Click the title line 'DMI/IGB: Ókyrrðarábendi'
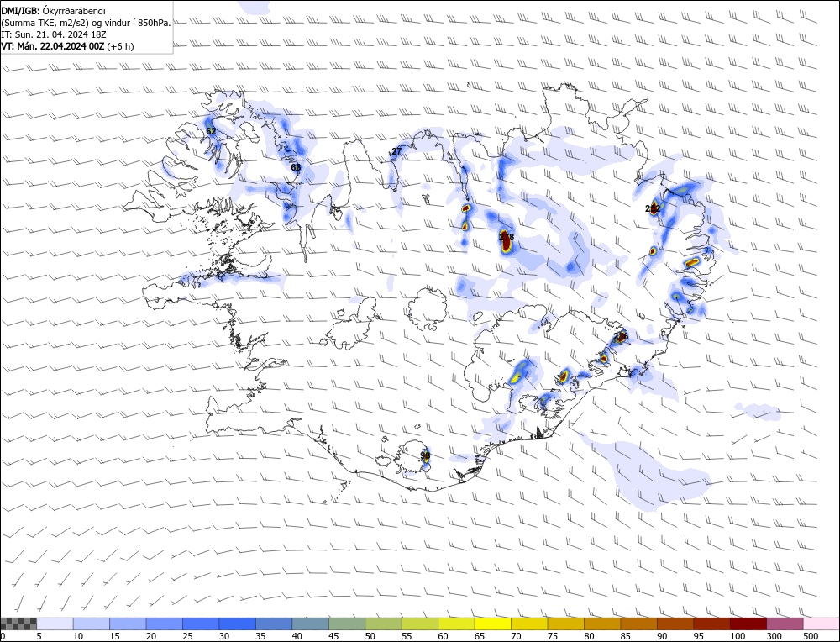This screenshot has height=642, width=840. pos(53,11)
